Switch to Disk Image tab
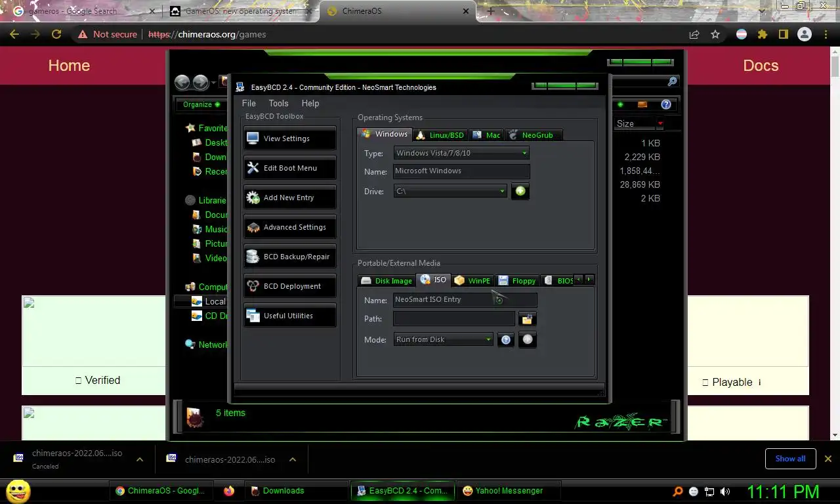The image size is (840, 504). [x=387, y=281]
